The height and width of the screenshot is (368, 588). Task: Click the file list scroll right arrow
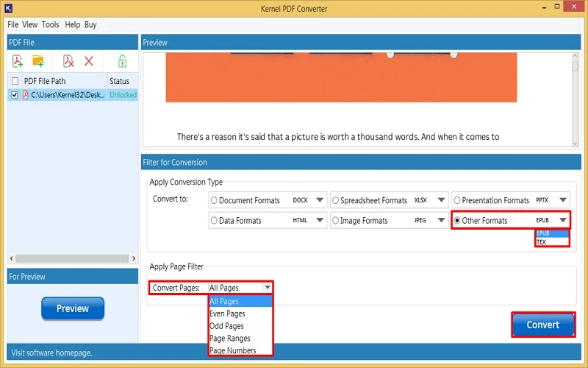tap(134, 258)
